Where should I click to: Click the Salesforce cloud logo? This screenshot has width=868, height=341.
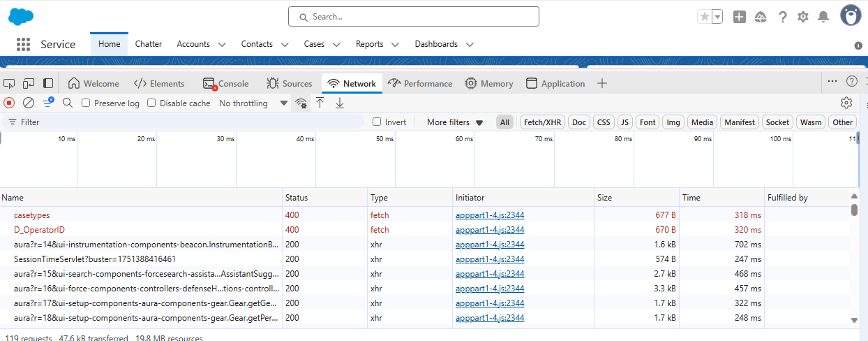point(21,16)
